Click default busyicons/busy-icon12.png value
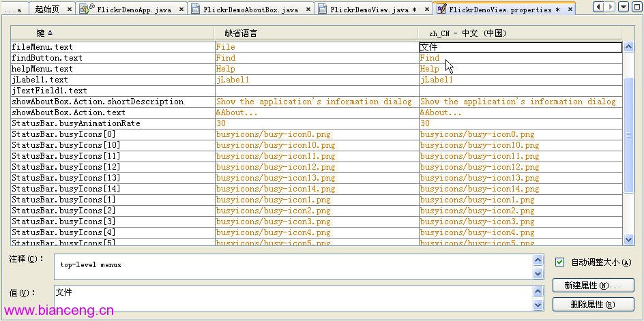This screenshot has height=321, width=644. [316, 167]
